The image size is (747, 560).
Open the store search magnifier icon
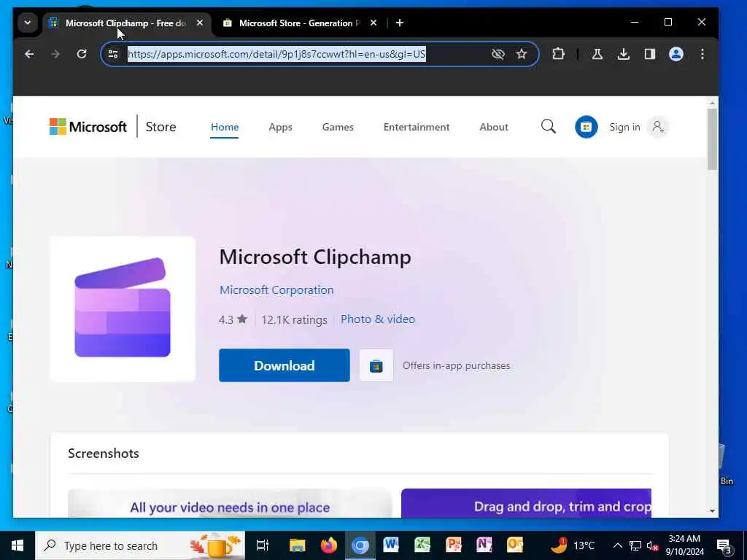click(549, 127)
